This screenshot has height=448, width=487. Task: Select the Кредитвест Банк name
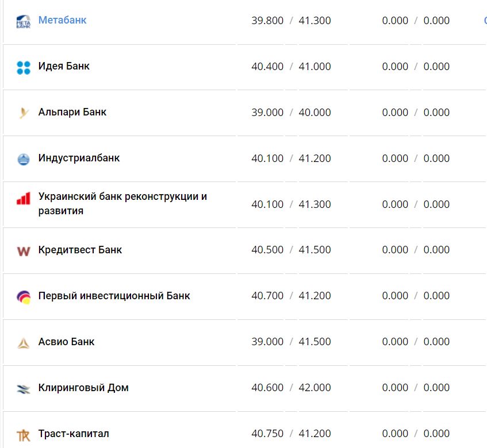(x=80, y=250)
